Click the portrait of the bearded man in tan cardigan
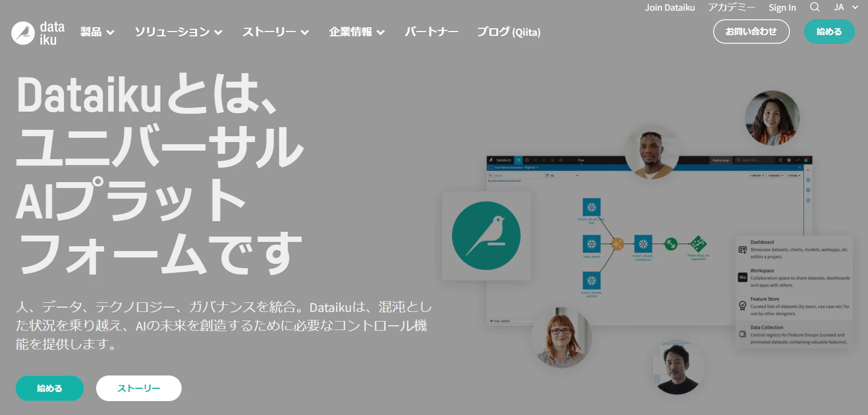Viewport: 868px width, 415px height. (x=652, y=152)
